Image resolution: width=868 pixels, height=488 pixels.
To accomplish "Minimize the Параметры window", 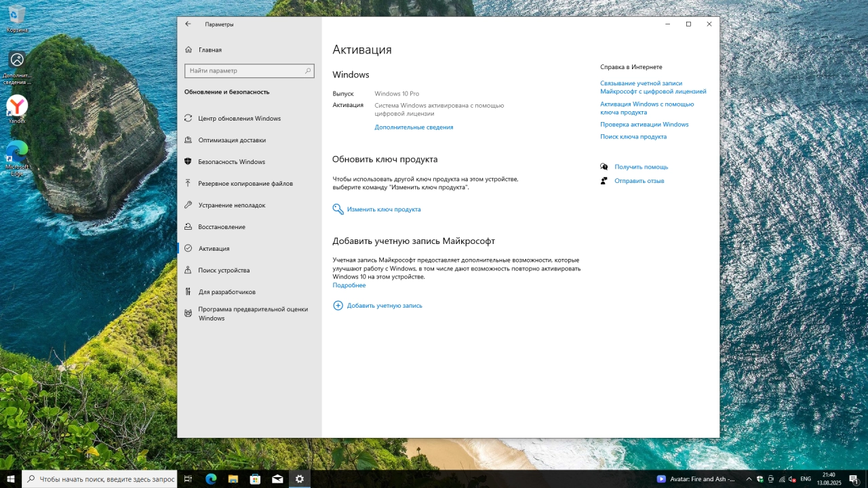I will click(668, 24).
